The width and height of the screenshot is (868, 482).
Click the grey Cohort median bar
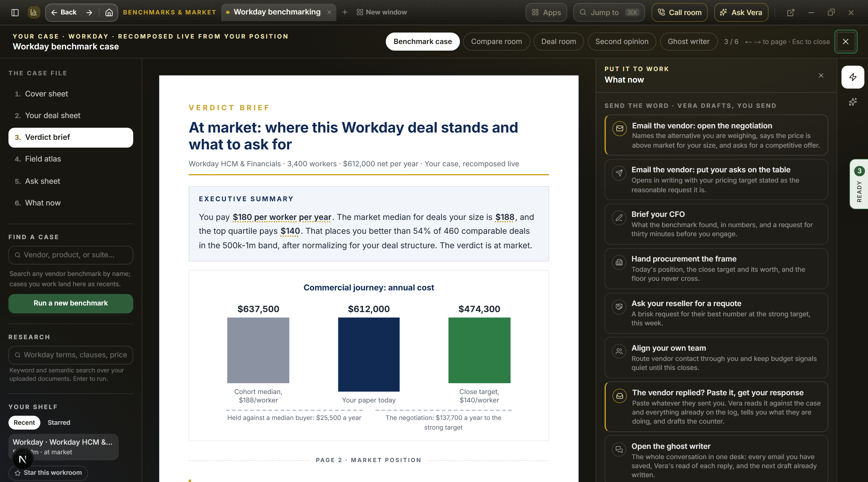click(x=258, y=350)
